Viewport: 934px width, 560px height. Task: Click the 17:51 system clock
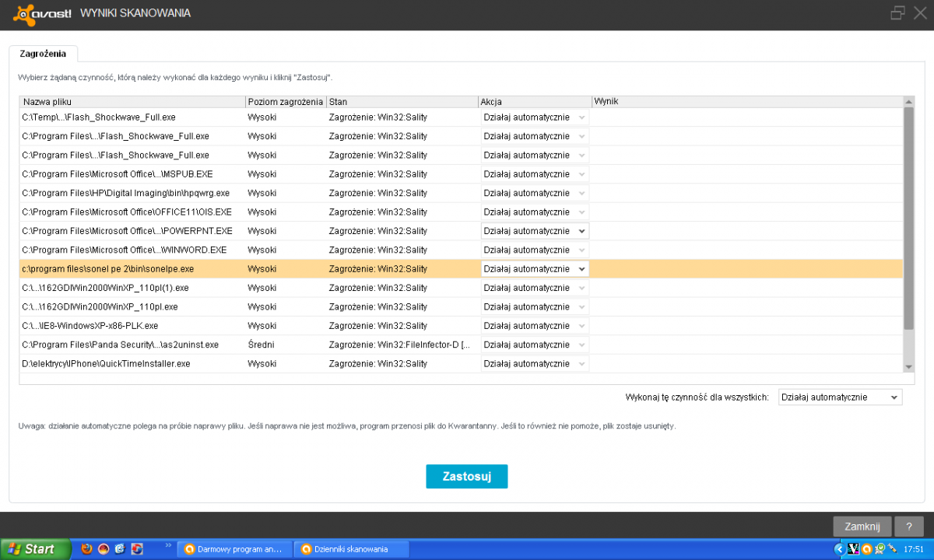pyautogui.click(x=914, y=549)
